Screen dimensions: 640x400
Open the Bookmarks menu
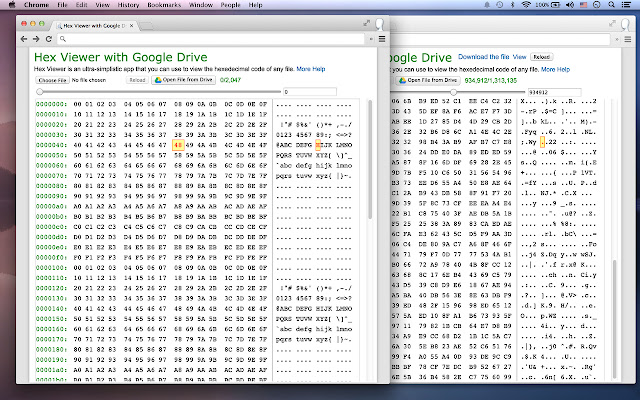click(x=164, y=5)
